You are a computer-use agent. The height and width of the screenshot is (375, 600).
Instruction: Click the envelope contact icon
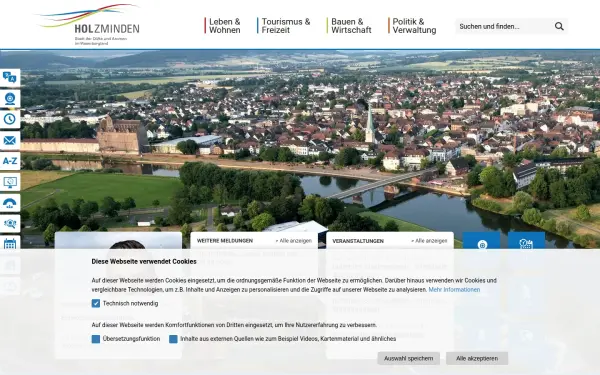pyautogui.click(x=10, y=140)
